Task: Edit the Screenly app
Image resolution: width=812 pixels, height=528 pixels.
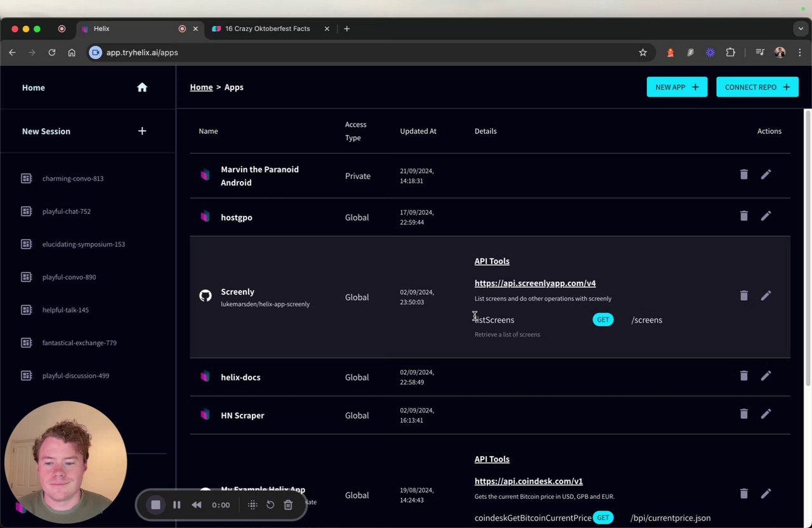Action: tap(766, 296)
